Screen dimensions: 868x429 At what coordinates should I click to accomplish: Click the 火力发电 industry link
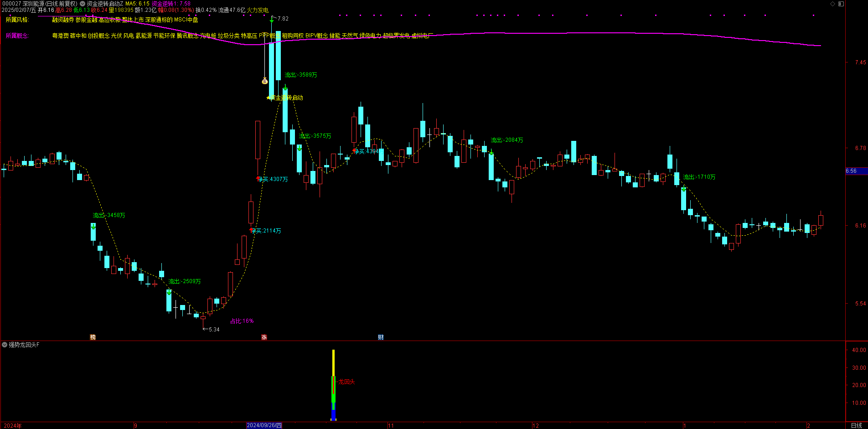pyautogui.click(x=258, y=10)
